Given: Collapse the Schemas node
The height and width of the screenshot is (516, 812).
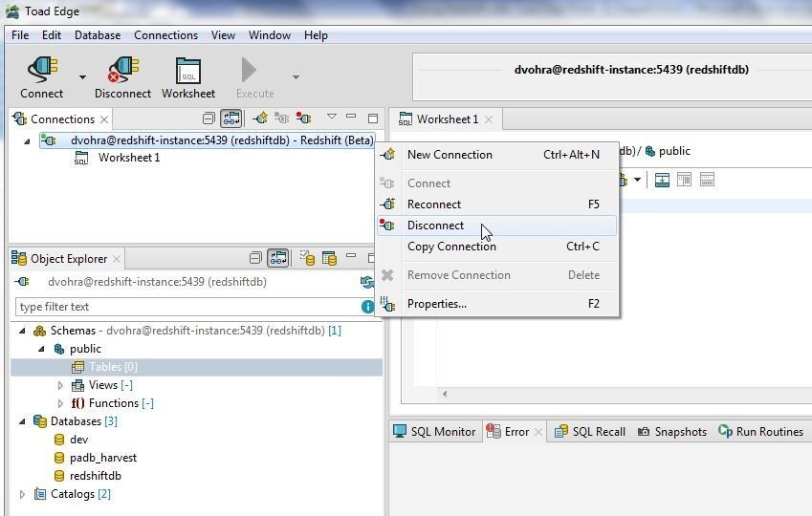Looking at the screenshot, I should [22, 331].
